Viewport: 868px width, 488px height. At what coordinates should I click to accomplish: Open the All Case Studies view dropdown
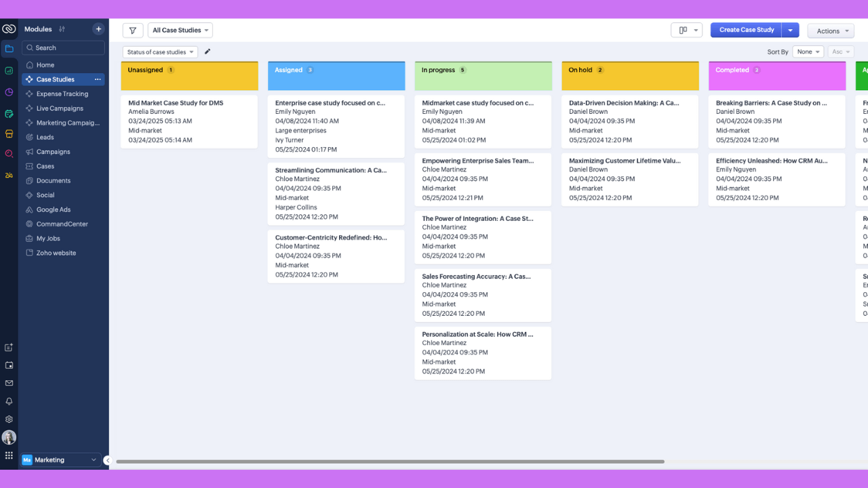[x=180, y=30]
